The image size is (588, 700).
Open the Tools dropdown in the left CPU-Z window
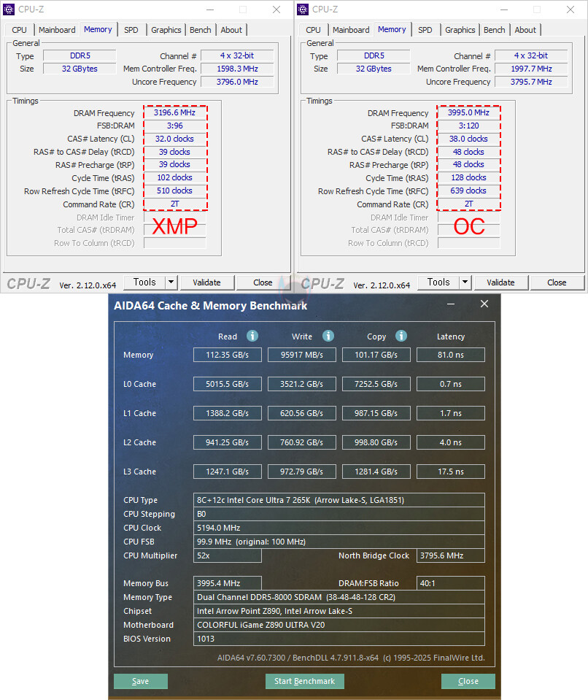(x=145, y=282)
